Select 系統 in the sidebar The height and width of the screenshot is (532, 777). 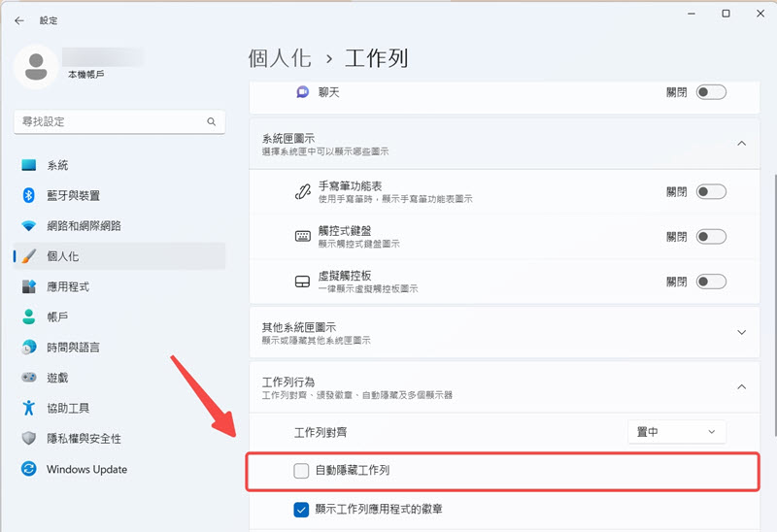coord(118,165)
